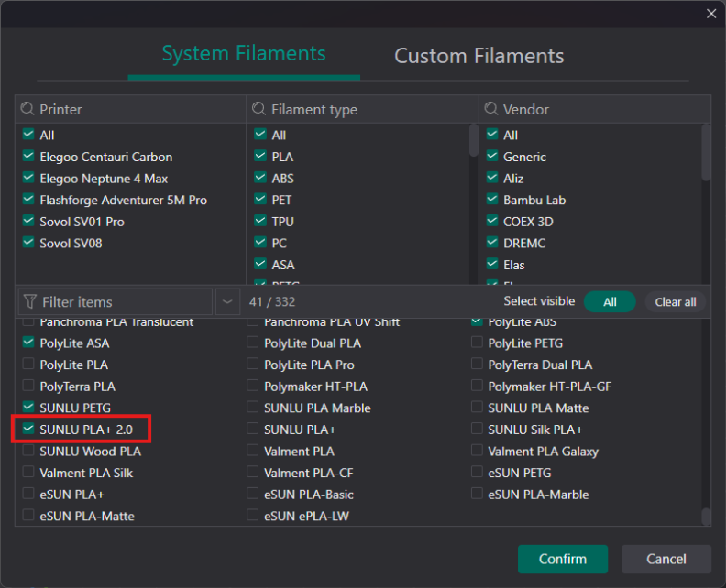Check PolyTerra PLA filament
This screenshot has width=726, height=588.
pyautogui.click(x=28, y=386)
